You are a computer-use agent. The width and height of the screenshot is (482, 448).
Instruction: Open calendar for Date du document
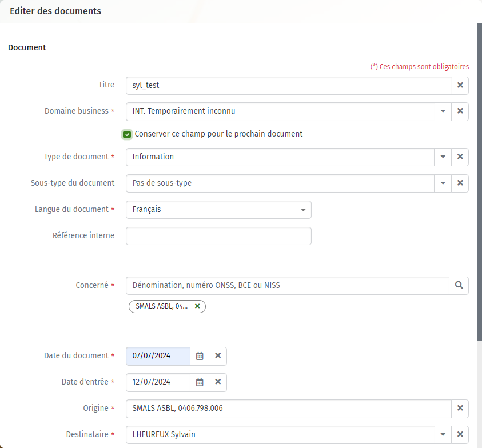pos(200,356)
